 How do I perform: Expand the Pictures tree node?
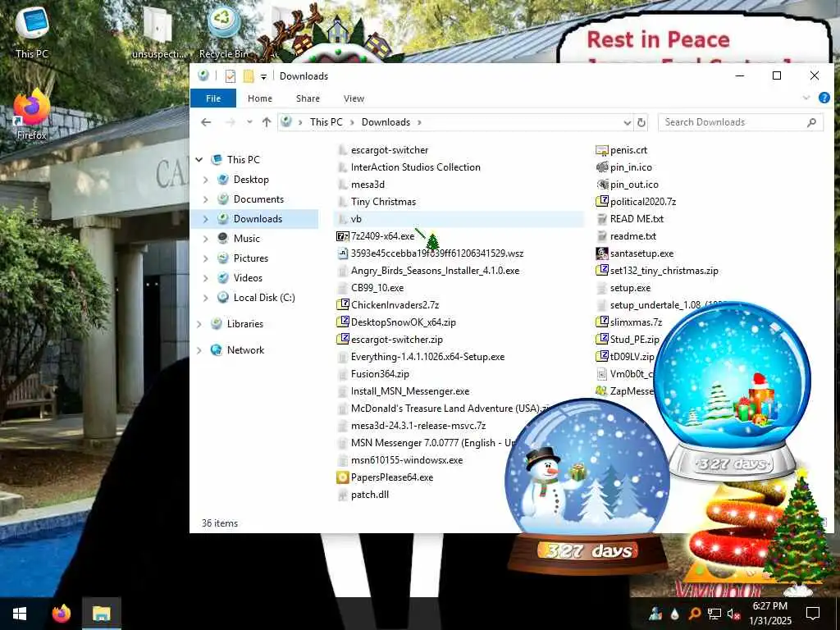tap(206, 258)
